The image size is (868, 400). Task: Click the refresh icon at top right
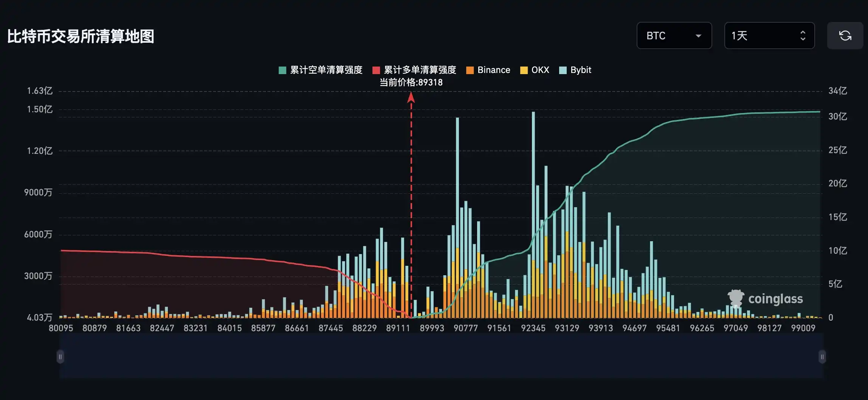[x=845, y=36]
